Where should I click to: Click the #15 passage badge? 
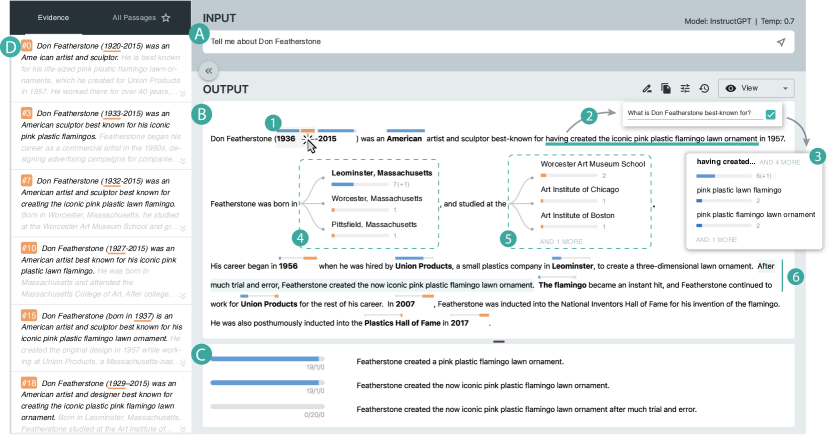29,315
